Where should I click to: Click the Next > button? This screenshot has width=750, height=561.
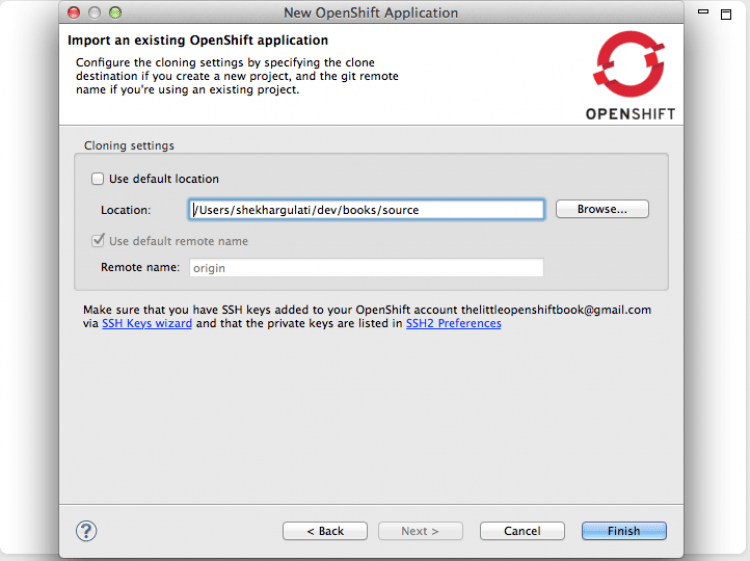[420, 531]
